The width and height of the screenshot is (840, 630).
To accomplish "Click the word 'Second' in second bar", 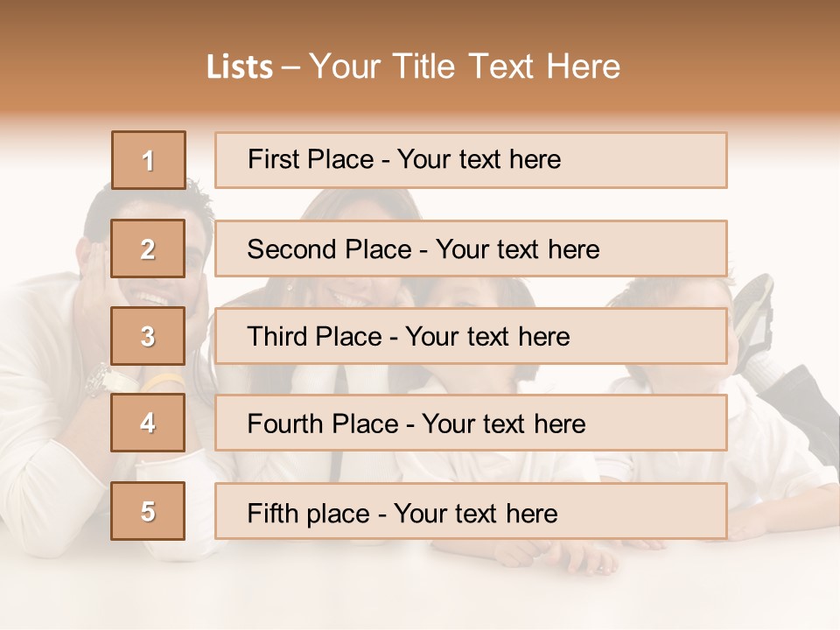I will pos(291,249).
